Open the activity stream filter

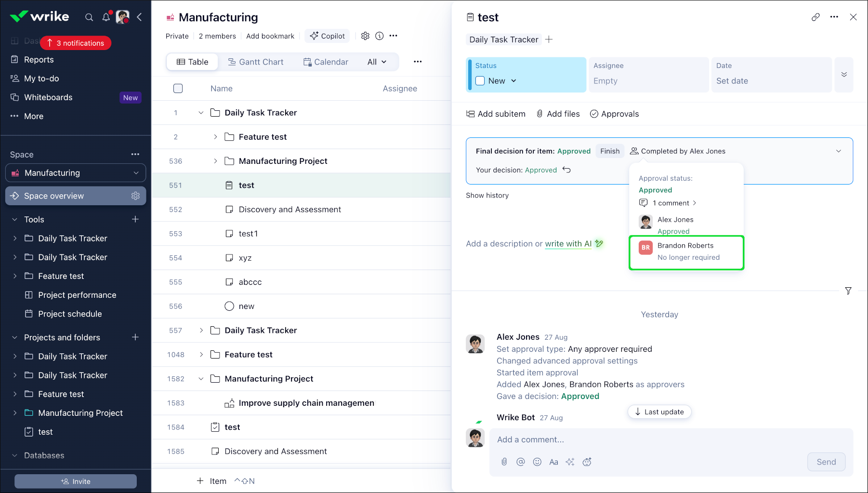848,291
